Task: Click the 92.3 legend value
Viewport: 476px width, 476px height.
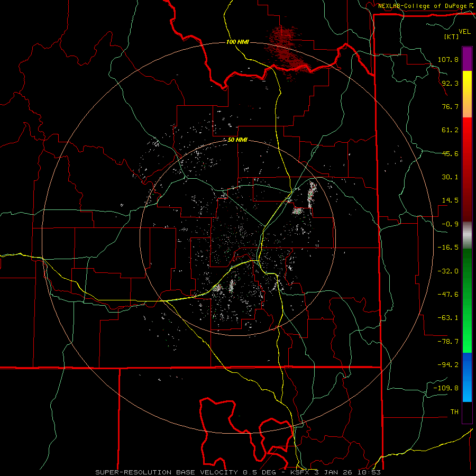Action: pyautogui.click(x=450, y=83)
